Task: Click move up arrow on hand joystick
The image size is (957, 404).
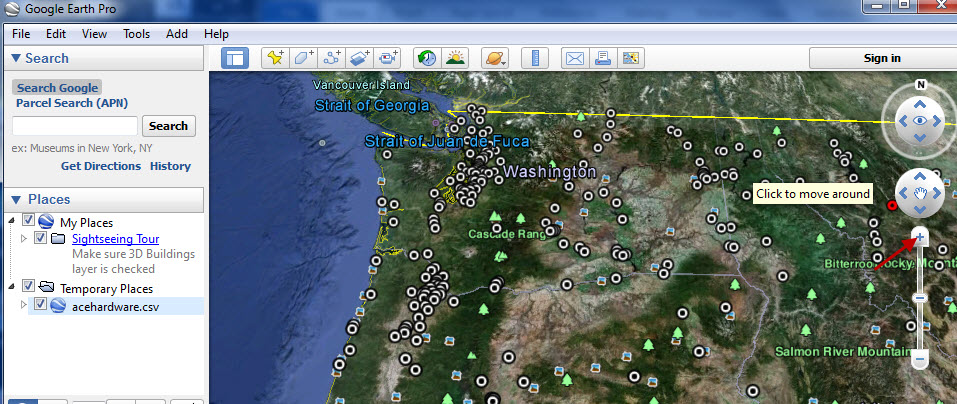Action: (x=920, y=176)
